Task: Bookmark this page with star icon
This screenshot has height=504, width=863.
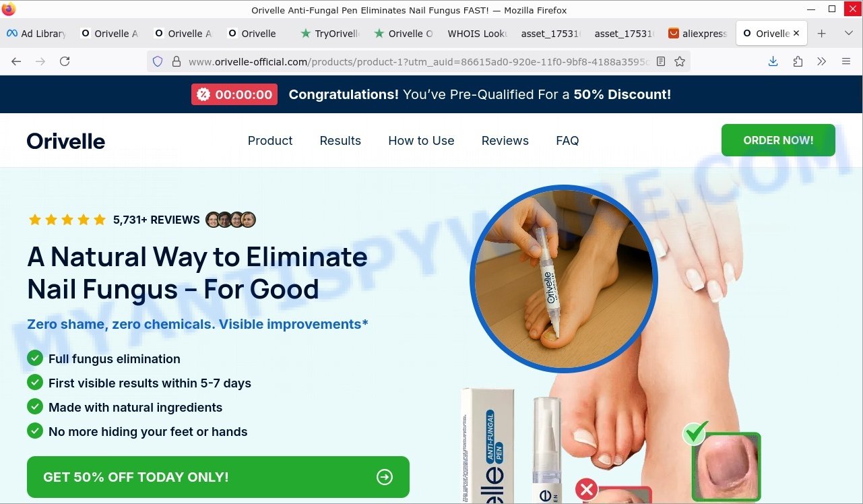Action: click(680, 61)
